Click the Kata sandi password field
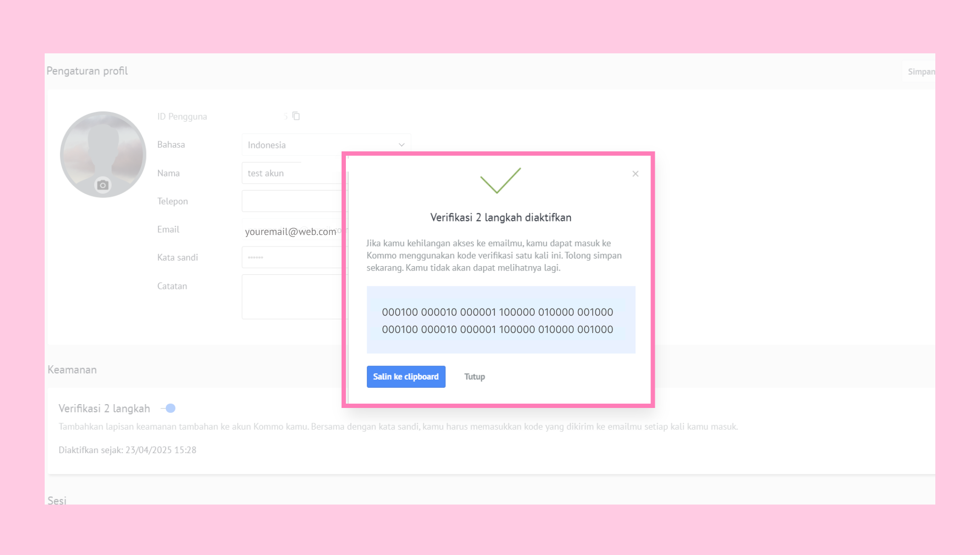Screen dimensions: 980x555 293,258
